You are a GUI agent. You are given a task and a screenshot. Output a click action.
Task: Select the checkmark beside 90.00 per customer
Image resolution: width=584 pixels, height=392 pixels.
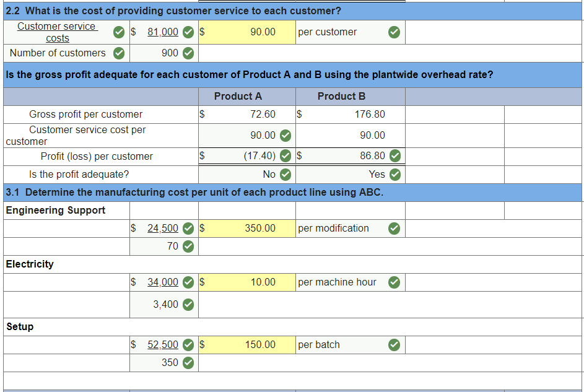click(x=394, y=32)
